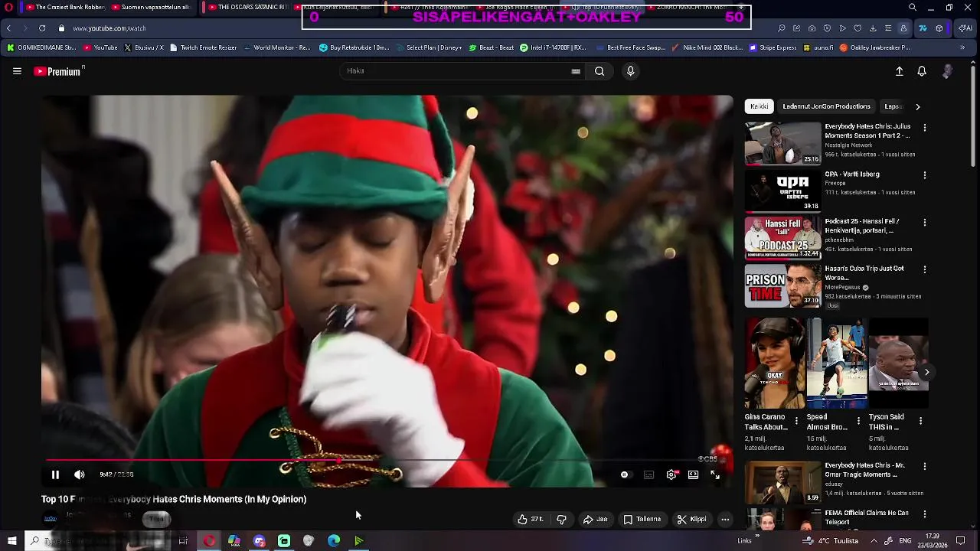Toggle subtitles in the video player
Image resolution: width=980 pixels, height=551 pixels.
click(x=648, y=474)
